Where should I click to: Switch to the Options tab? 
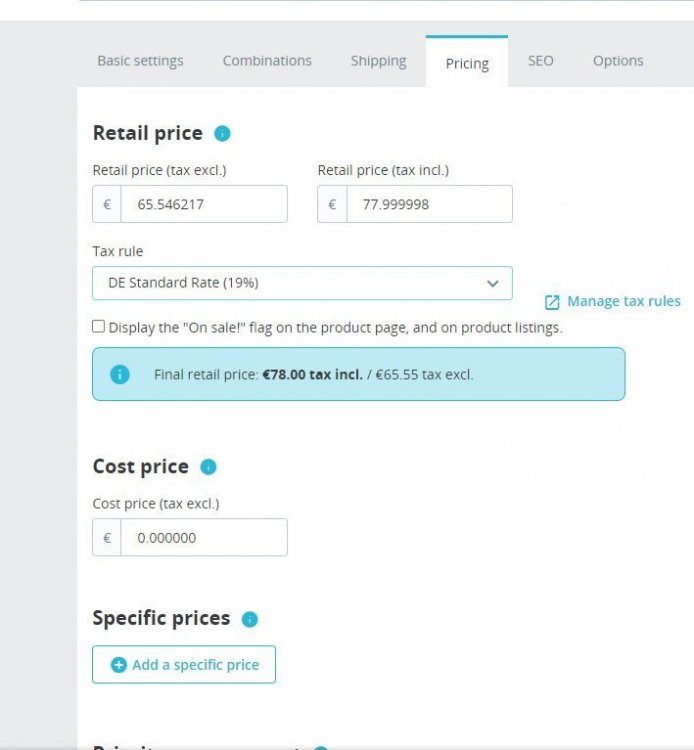pyautogui.click(x=618, y=61)
